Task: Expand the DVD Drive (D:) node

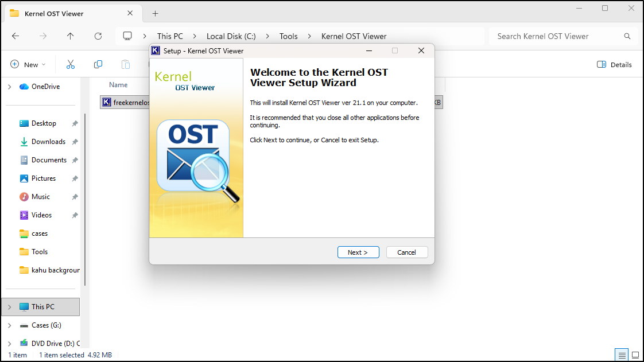Action: (x=9, y=343)
